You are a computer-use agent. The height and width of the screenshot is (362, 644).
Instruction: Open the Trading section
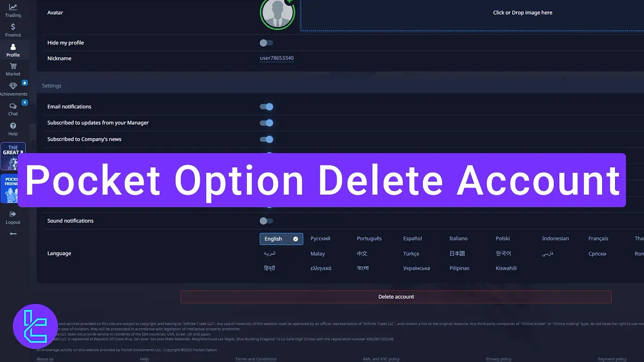12,10
